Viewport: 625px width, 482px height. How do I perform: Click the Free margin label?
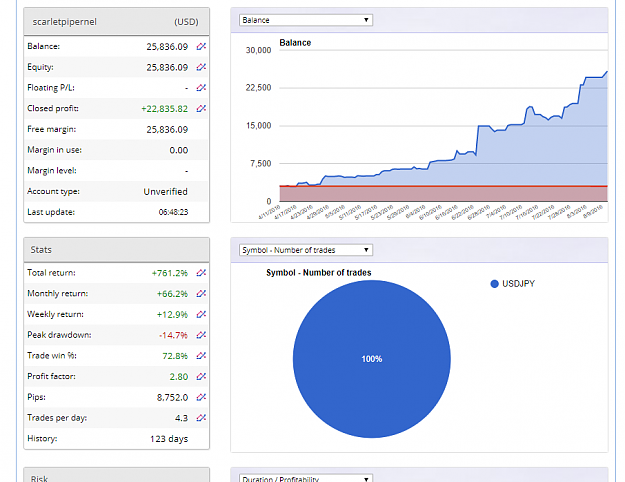[x=51, y=129]
